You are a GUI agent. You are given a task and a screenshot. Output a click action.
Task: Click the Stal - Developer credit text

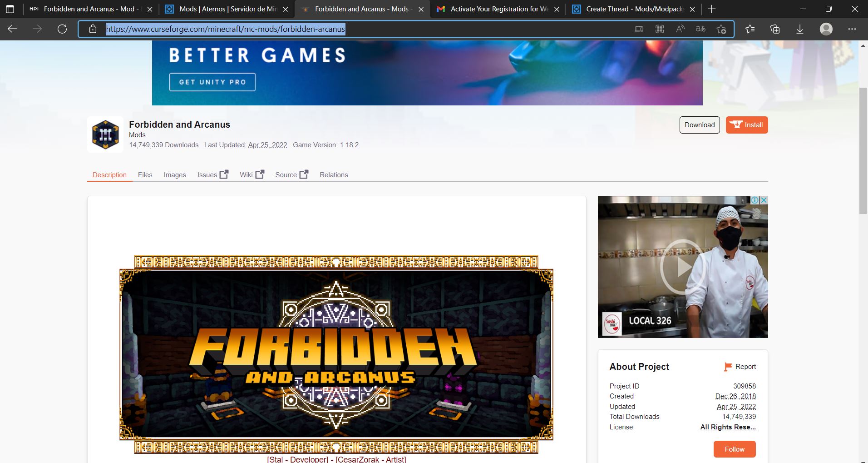tap(298, 459)
